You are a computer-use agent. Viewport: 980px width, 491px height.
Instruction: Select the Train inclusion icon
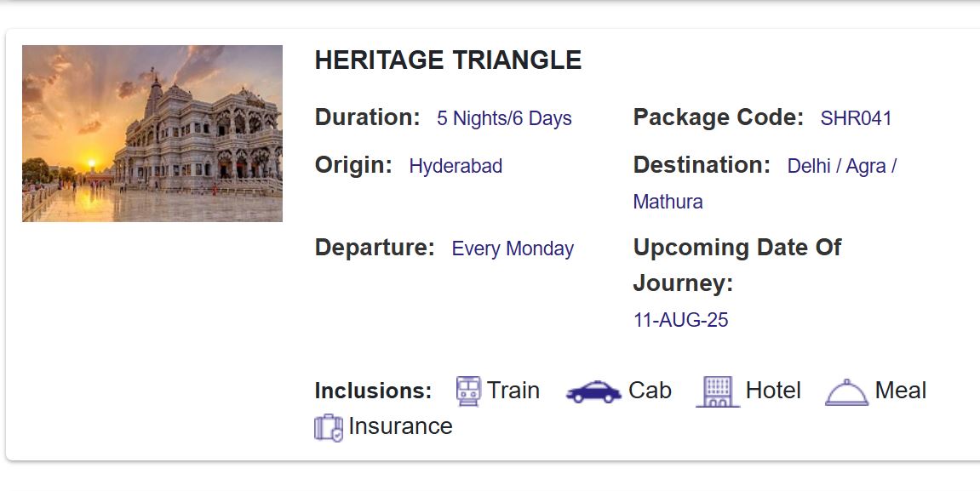467,391
